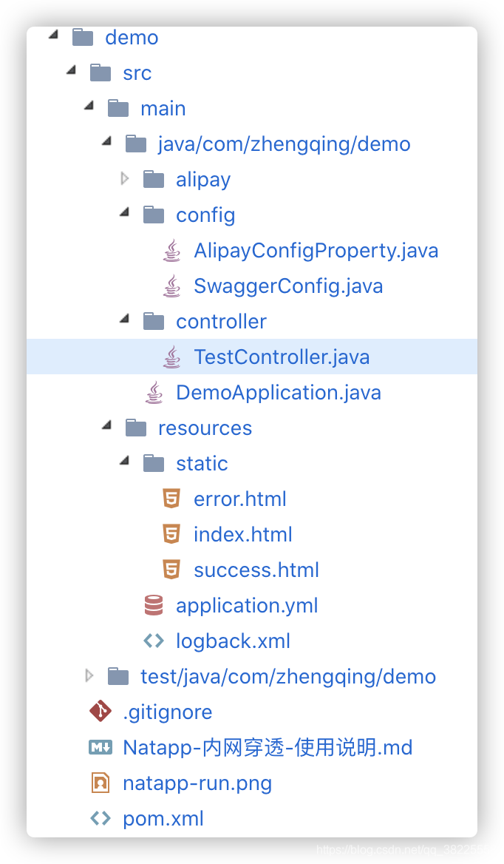504x864 pixels.
Task: Click the HTML5 icon beside error.html
Action: tap(171, 499)
